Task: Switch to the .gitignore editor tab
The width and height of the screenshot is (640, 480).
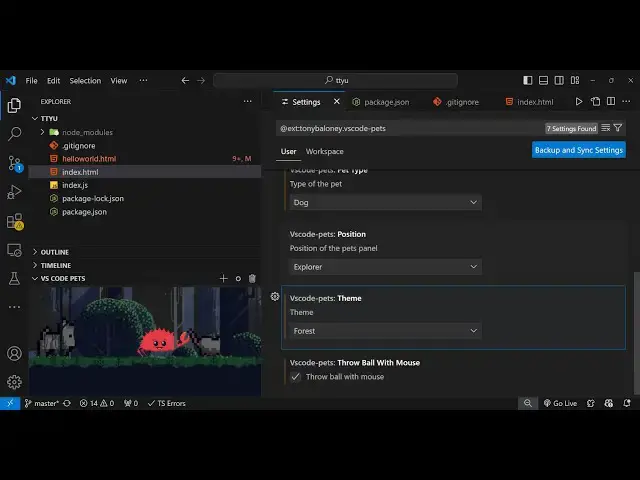Action: pyautogui.click(x=461, y=102)
